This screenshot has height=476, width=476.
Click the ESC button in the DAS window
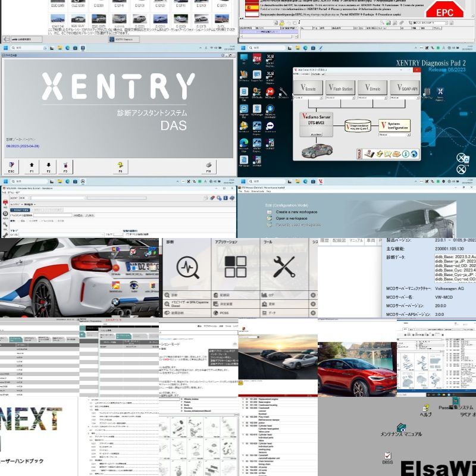pyautogui.click(x=11, y=167)
